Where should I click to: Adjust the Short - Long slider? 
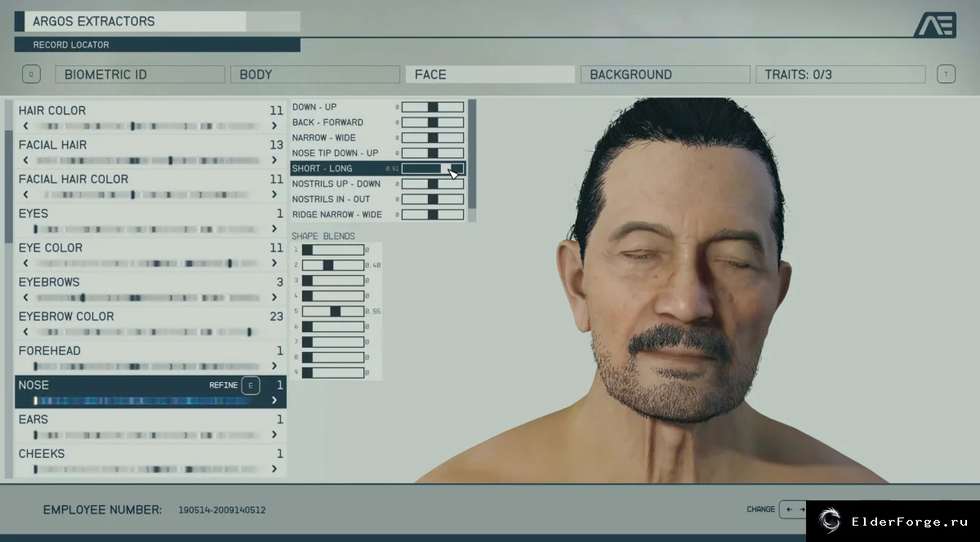(433, 168)
